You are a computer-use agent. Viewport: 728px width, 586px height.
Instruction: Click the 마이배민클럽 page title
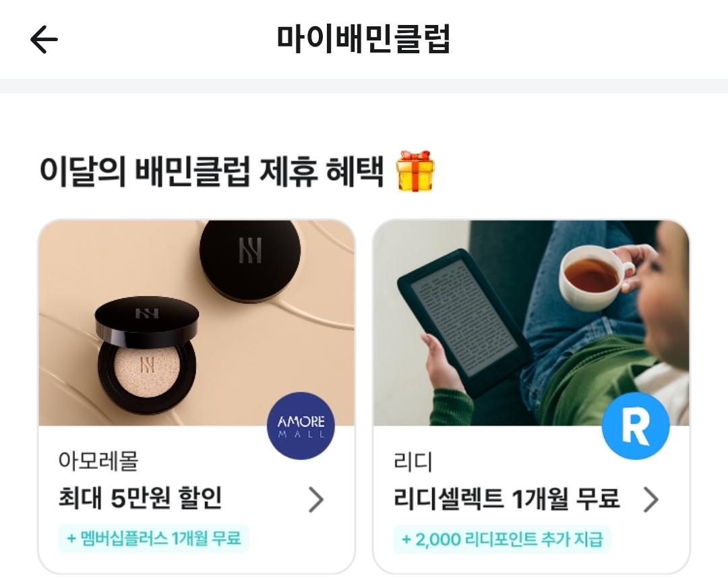click(363, 38)
